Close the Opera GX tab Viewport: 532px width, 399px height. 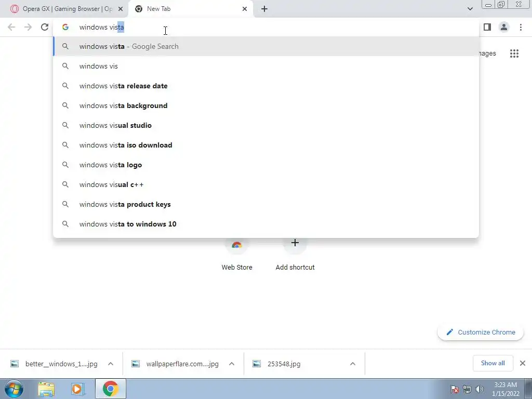(120, 9)
